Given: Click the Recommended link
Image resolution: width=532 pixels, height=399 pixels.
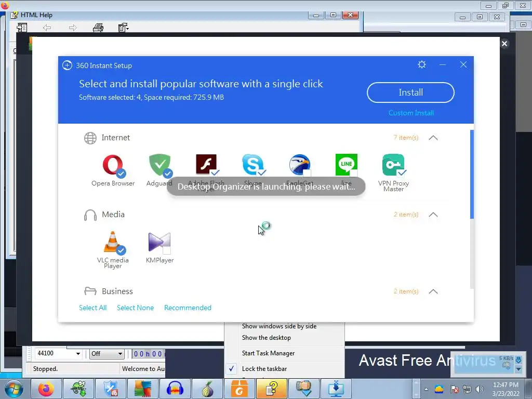Looking at the screenshot, I should click(x=188, y=308).
